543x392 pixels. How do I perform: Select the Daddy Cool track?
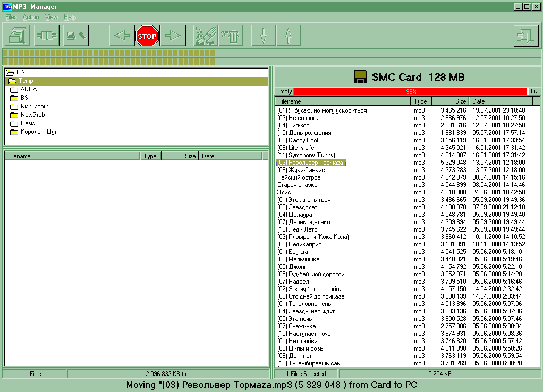[x=303, y=140]
